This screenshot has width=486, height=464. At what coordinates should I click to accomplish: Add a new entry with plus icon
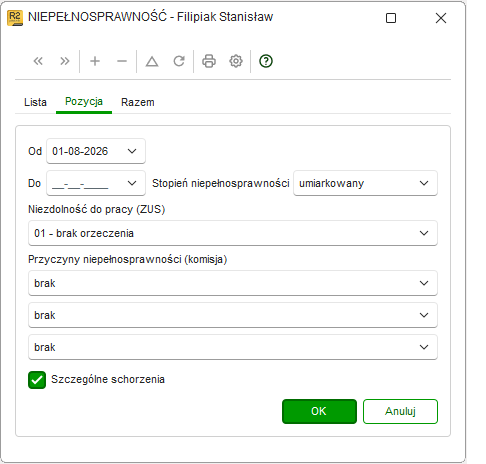[x=95, y=61]
